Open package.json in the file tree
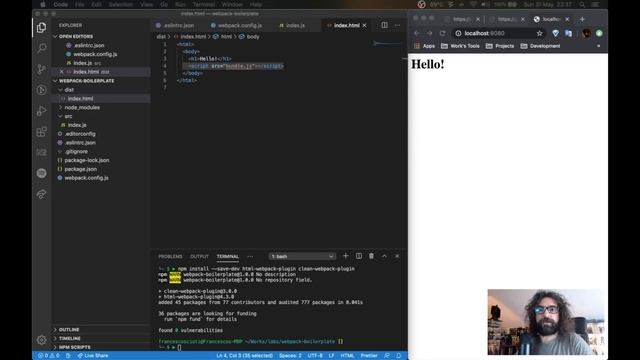This screenshot has width=640, height=360. click(x=80, y=169)
